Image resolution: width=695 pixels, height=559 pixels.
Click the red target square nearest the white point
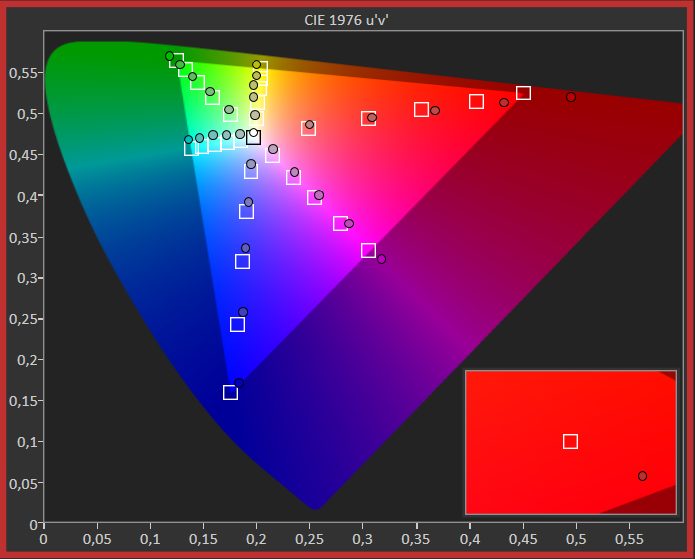(308, 128)
